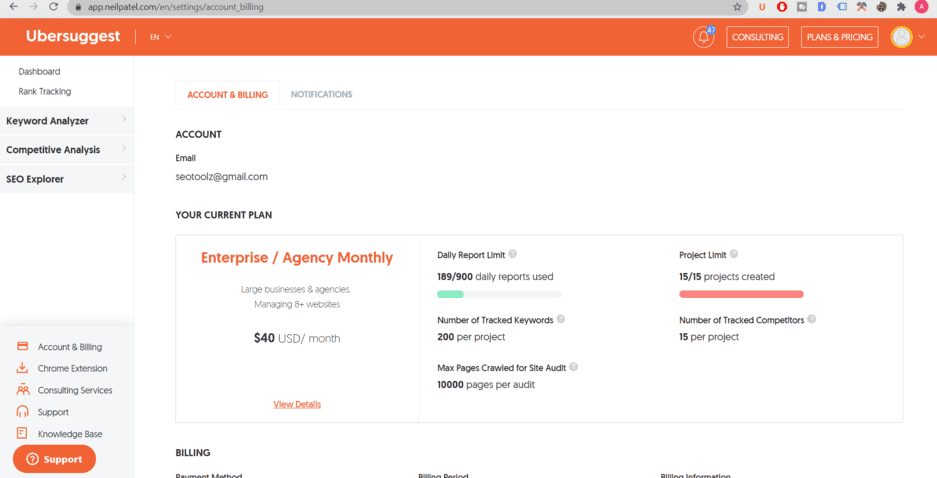Click the projects created progress bar
This screenshot has height=478, width=937.
(x=741, y=294)
